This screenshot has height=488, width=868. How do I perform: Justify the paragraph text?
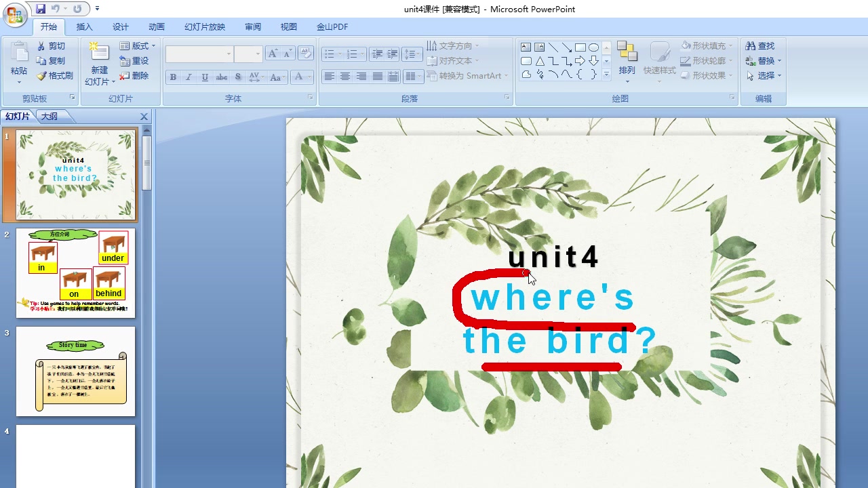(378, 77)
